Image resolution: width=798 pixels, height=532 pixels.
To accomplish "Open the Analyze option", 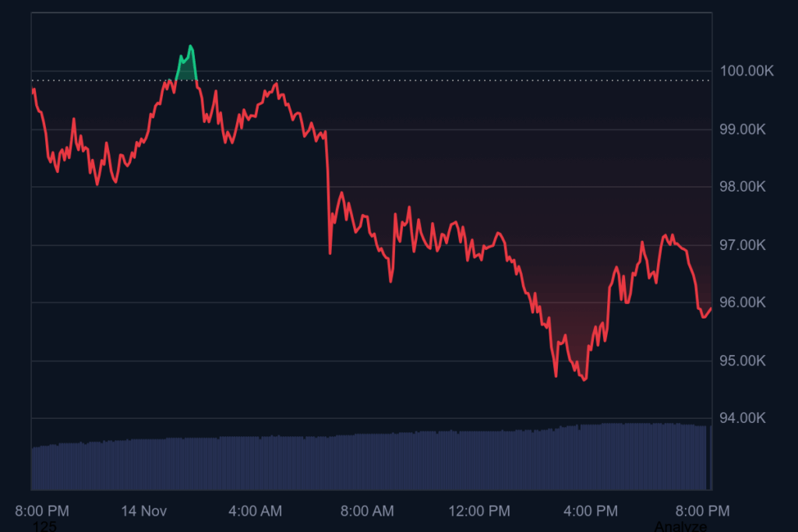I will coord(682,526).
